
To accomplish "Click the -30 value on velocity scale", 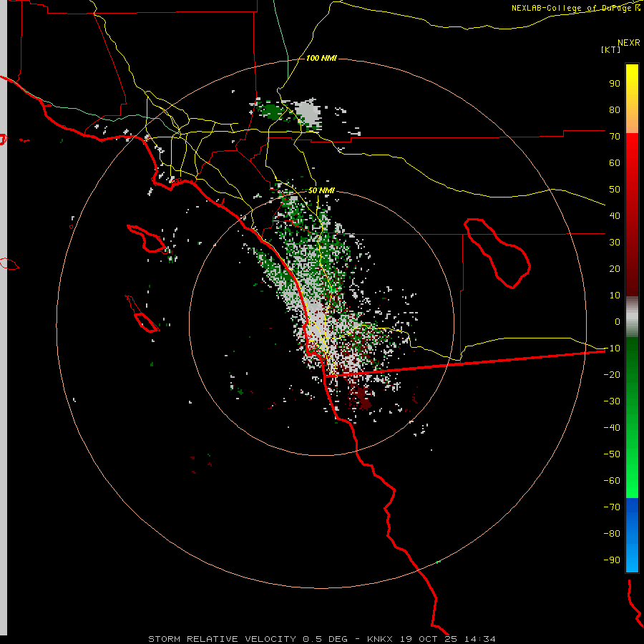I will [x=612, y=401].
